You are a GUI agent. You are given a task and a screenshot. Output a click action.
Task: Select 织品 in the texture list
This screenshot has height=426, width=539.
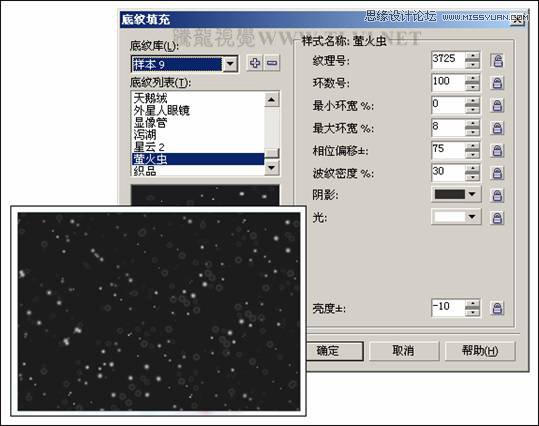coord(198,170)
